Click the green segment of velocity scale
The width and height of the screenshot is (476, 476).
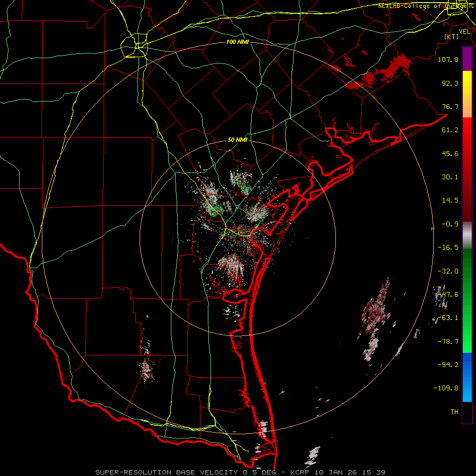467,300
